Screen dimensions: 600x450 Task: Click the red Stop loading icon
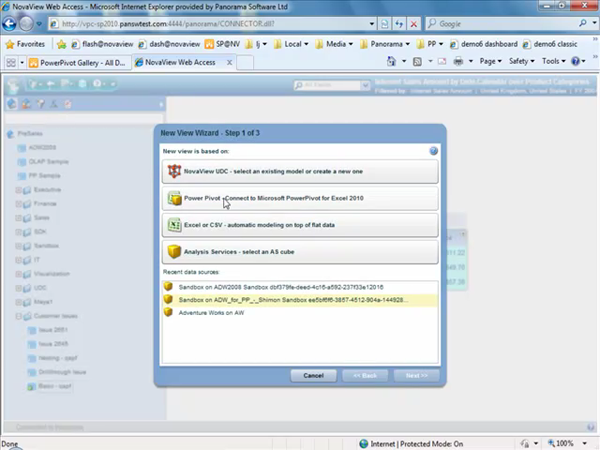click(414, 24)
